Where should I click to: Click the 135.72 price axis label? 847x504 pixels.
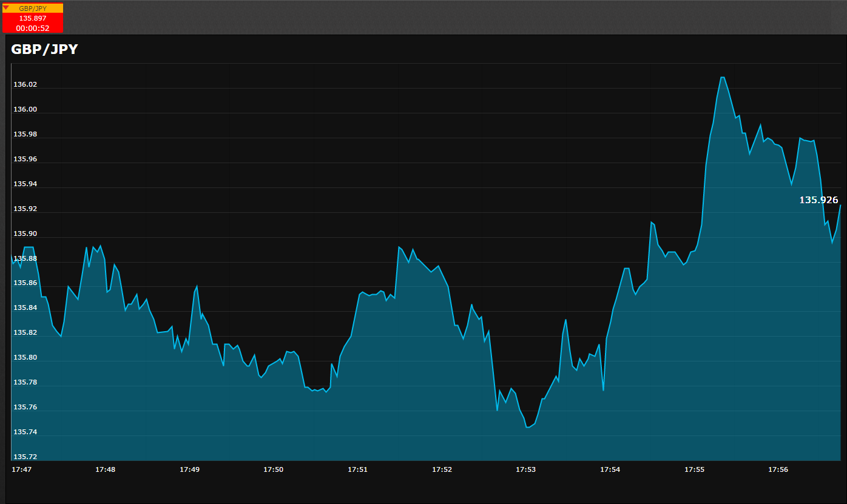coord(25,457)
